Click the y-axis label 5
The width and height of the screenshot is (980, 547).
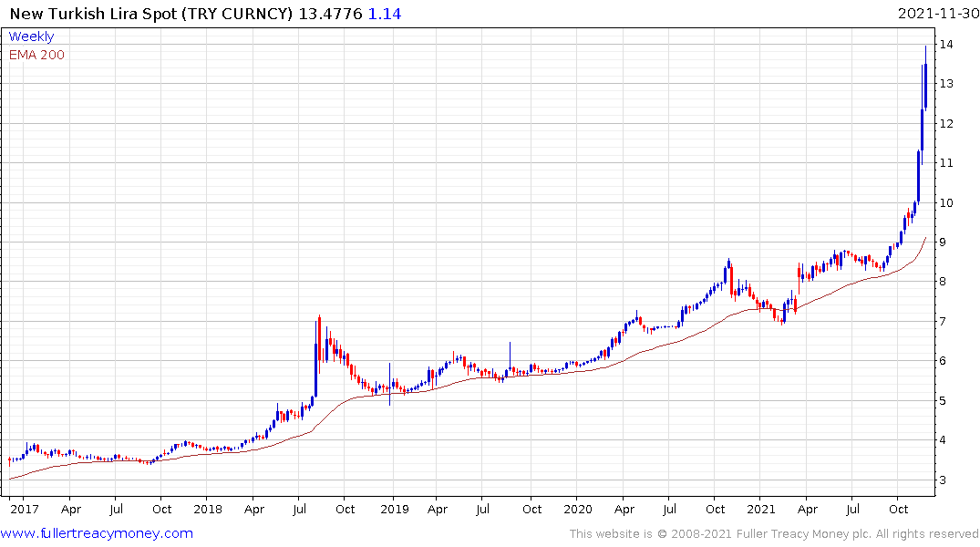coord(942,401)
